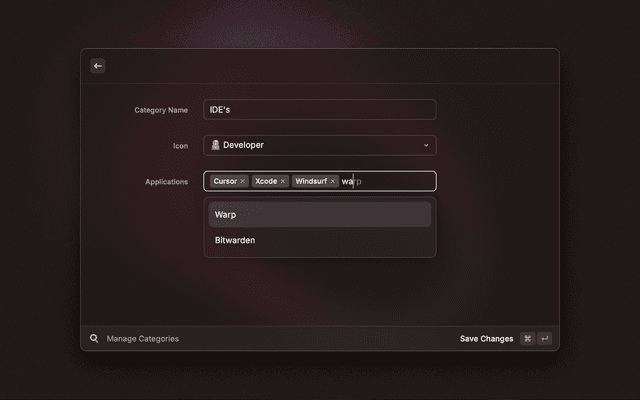
Task: Click Save Changes
Action: click(486, 339)
